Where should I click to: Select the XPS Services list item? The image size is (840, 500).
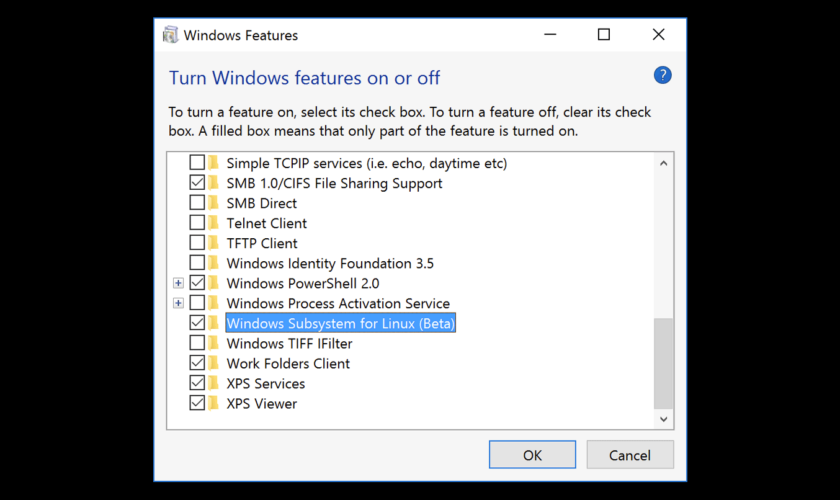coord(265,383)
